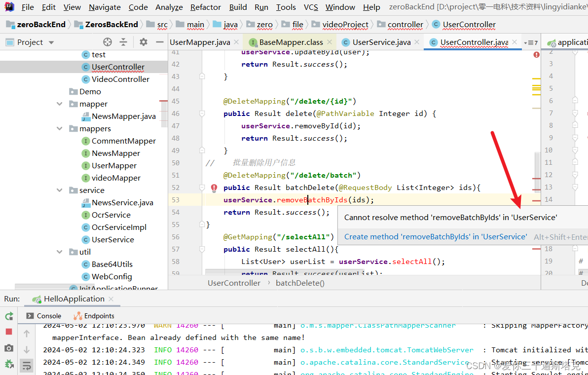The height and width of the screenshot is (375, 588).
Task: Click the error indicator atop the editor stripe
Action: (536, 54)
